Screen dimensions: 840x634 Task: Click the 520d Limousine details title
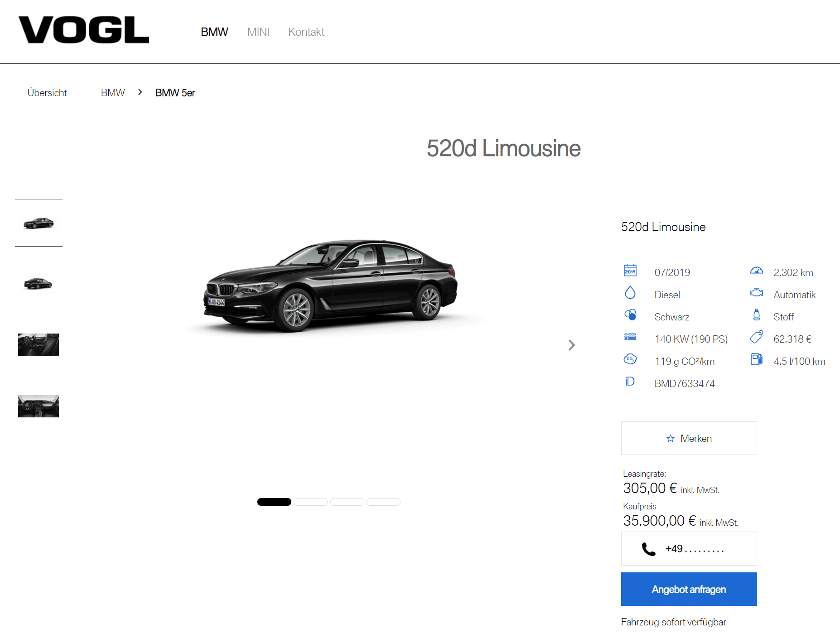[x=663, y=227]
